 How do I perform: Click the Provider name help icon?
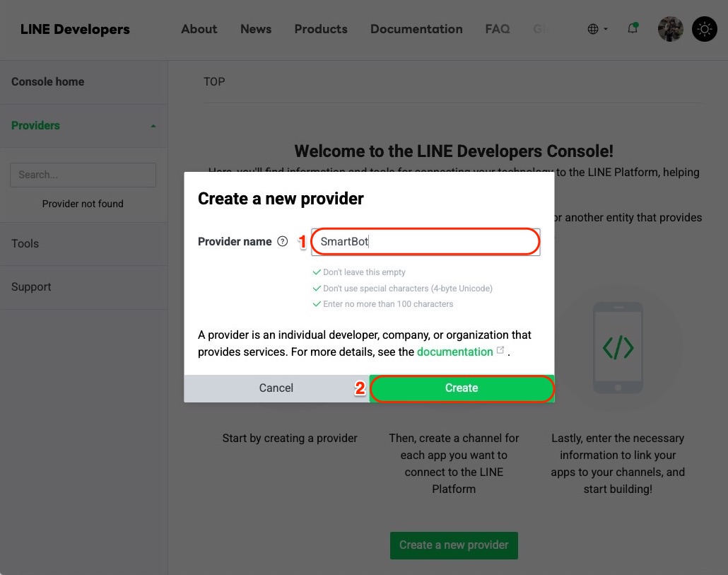click(x=282, y=241)
